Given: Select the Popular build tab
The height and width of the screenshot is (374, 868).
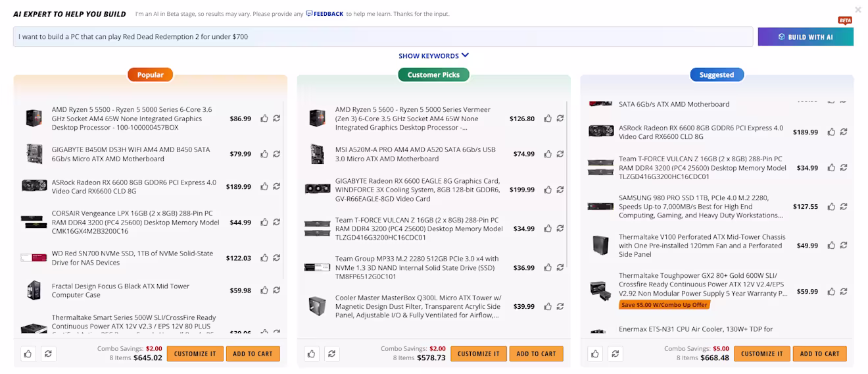Looking at the screenshot, I should point(150,75).
